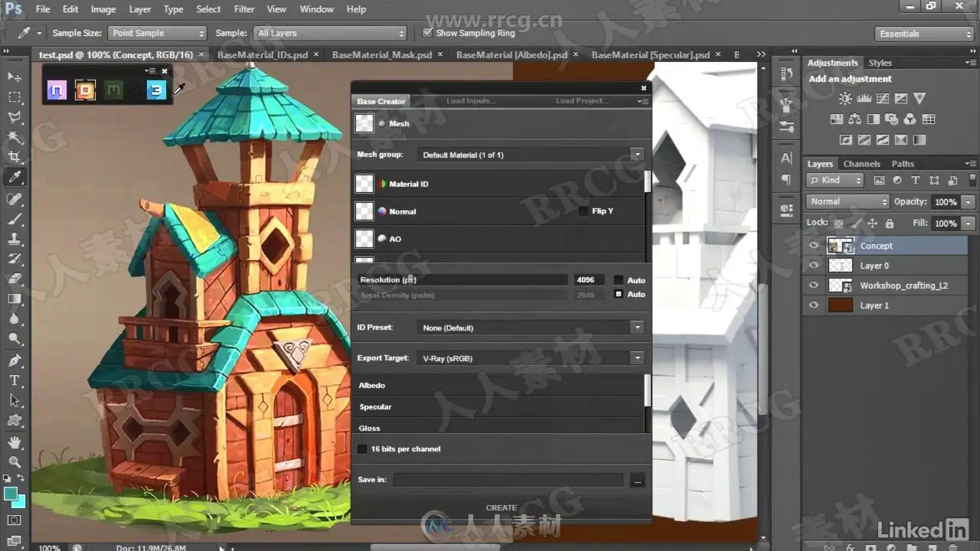980x551 pixels.
Task: Click the padlock Lock All icon
Action: 889,223
